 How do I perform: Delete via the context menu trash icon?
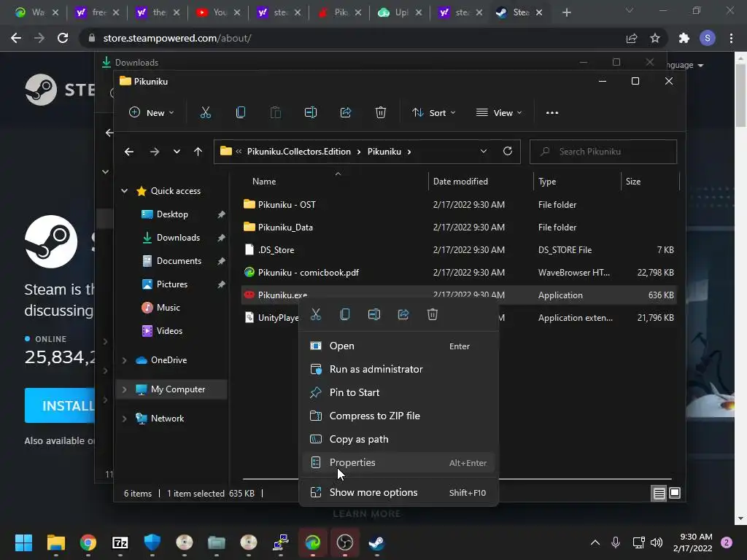432,314
